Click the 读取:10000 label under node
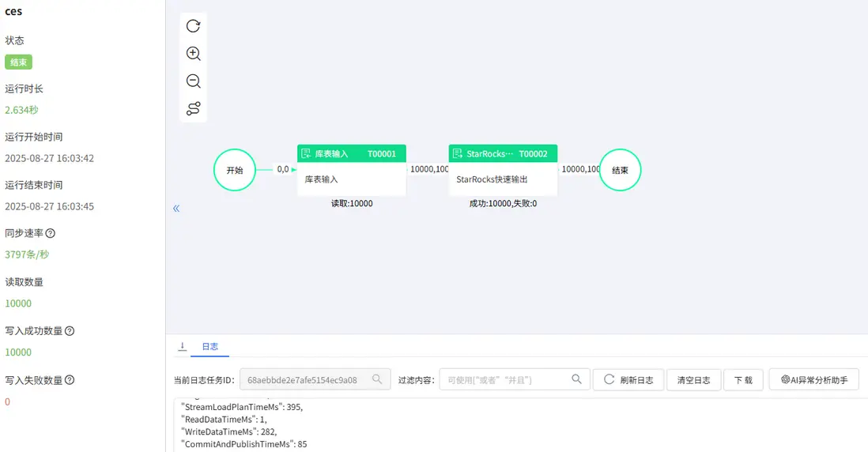868x452 pixels. click(x=352, y=204)
